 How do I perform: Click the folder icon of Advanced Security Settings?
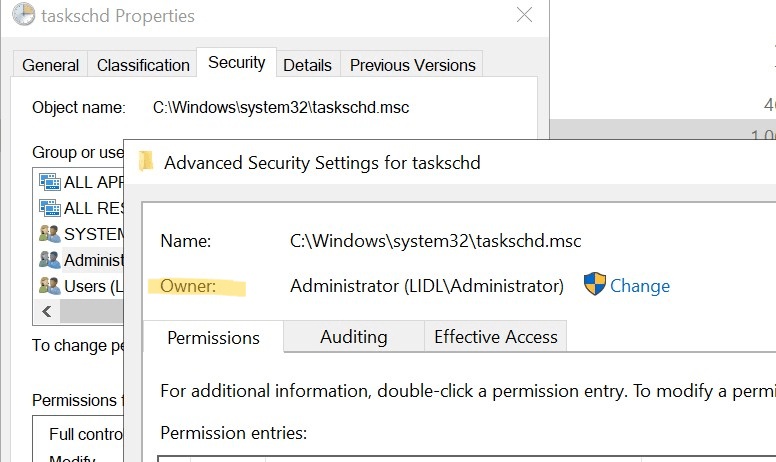pyautogui.click(x=146, y=161)
